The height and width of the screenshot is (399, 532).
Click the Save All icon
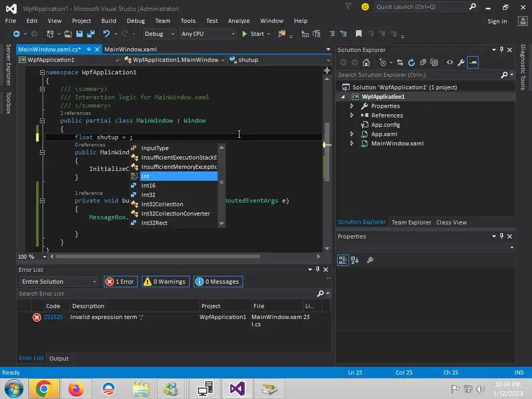(91, 34)
